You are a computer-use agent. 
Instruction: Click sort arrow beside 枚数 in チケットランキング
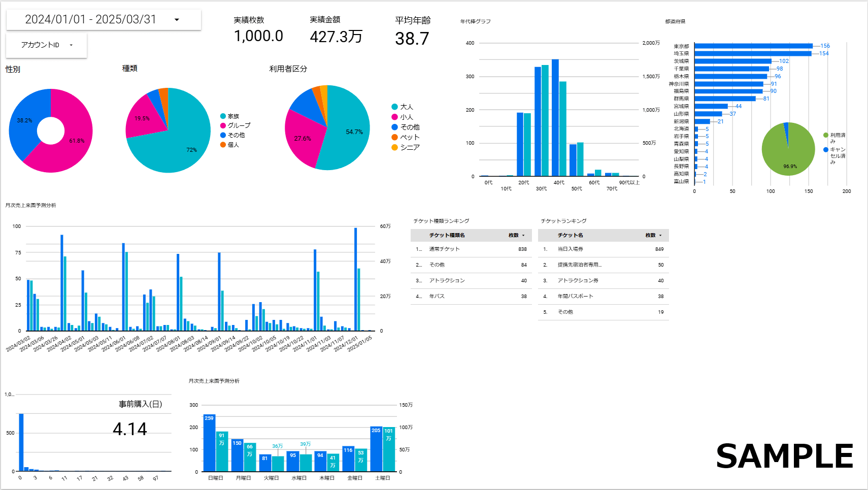pos(660,236)
